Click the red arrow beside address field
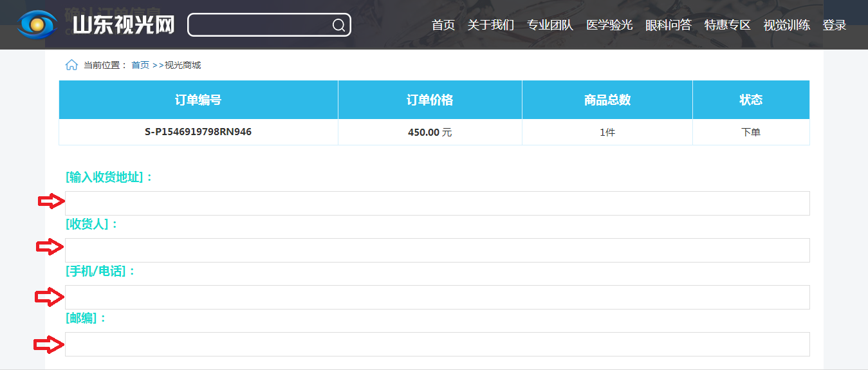This screenshot has height=370, width=868. coord(51,202)
